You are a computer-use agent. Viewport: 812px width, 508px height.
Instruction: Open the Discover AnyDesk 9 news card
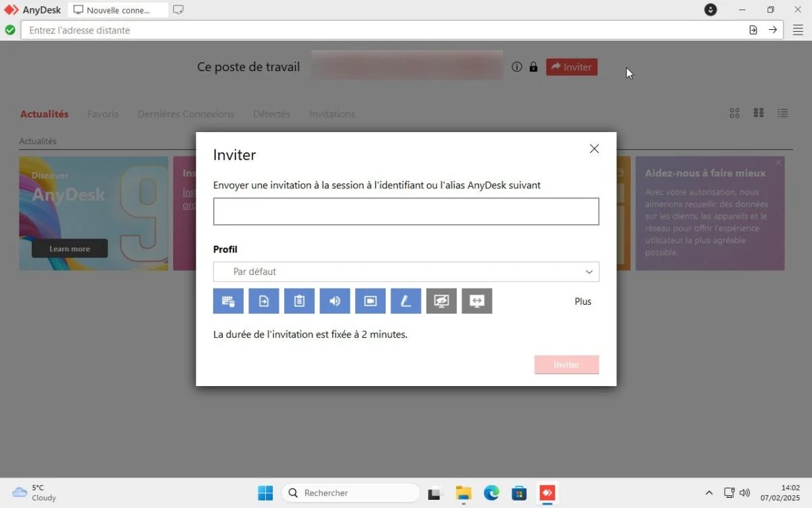93,213
